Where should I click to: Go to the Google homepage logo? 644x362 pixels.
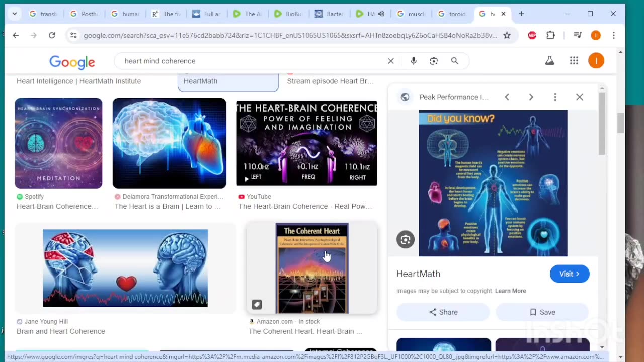click(72, 62)
